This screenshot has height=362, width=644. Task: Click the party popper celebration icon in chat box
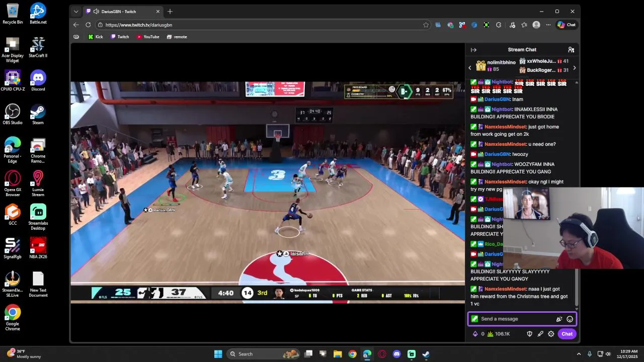click(559, 319)
